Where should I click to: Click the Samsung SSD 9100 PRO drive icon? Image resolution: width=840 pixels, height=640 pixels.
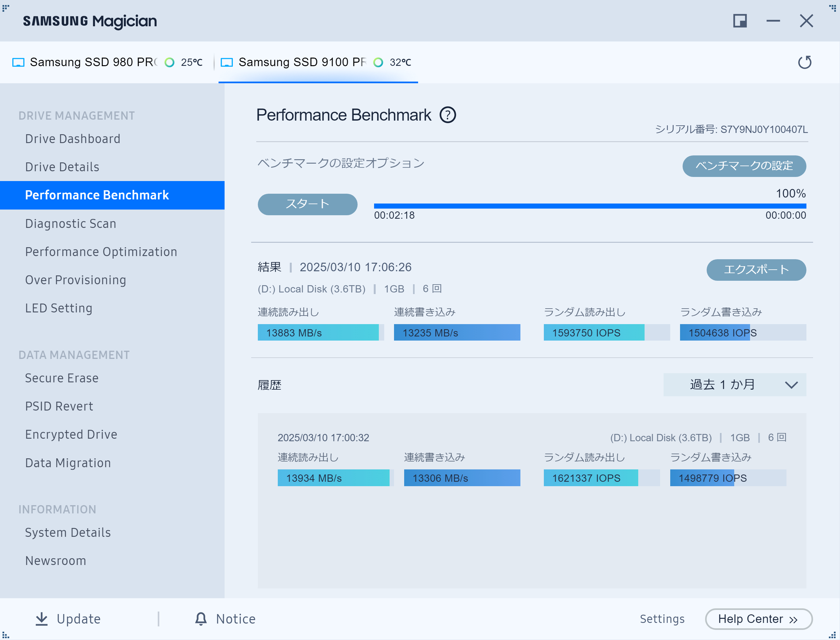click(227, 62)
